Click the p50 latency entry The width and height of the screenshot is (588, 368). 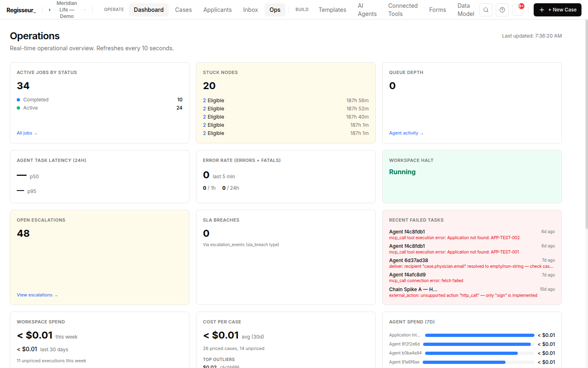coord(28,177)
